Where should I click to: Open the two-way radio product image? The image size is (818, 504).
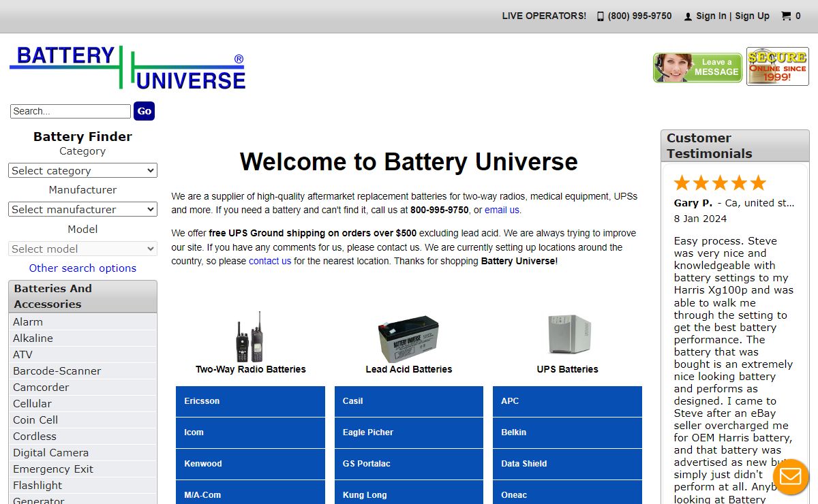click(x=250, y=337)
